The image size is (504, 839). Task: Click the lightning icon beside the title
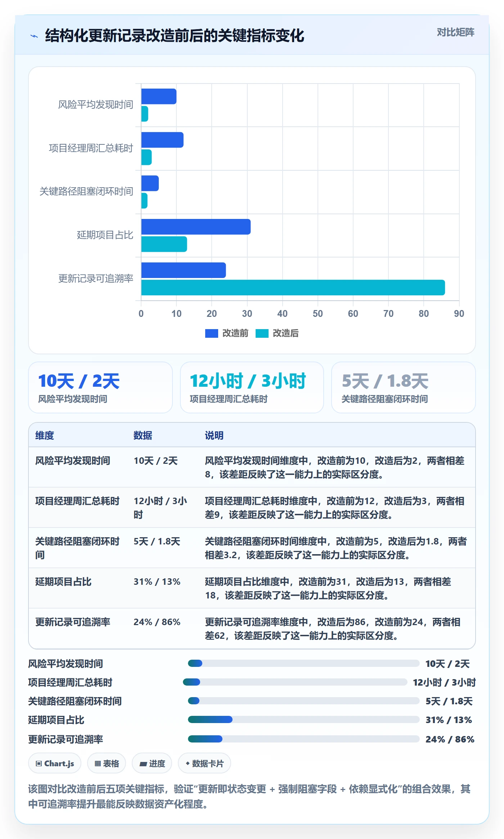pyautogui.click(x=34, y=36)
